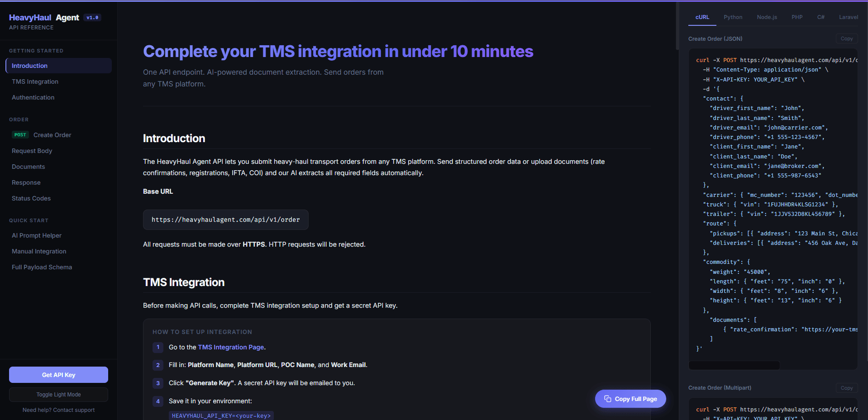Viewport: 868px width, 420px height.
Task: Open Create Order in the sidebar
Action: coord(58,135)
